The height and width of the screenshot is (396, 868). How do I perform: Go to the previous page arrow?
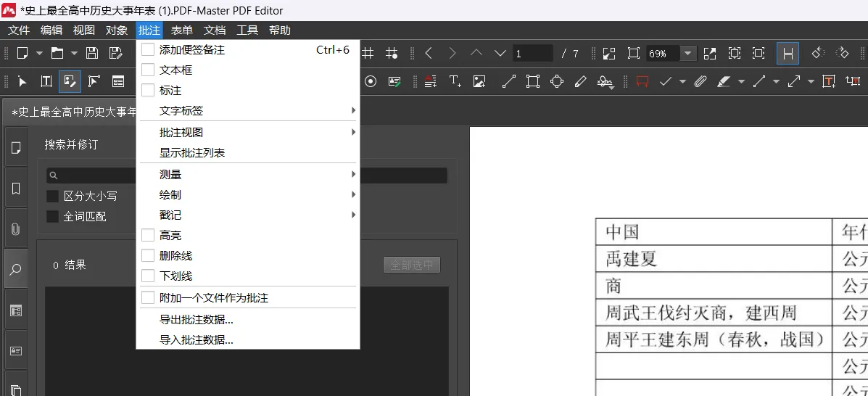point(429,53)
